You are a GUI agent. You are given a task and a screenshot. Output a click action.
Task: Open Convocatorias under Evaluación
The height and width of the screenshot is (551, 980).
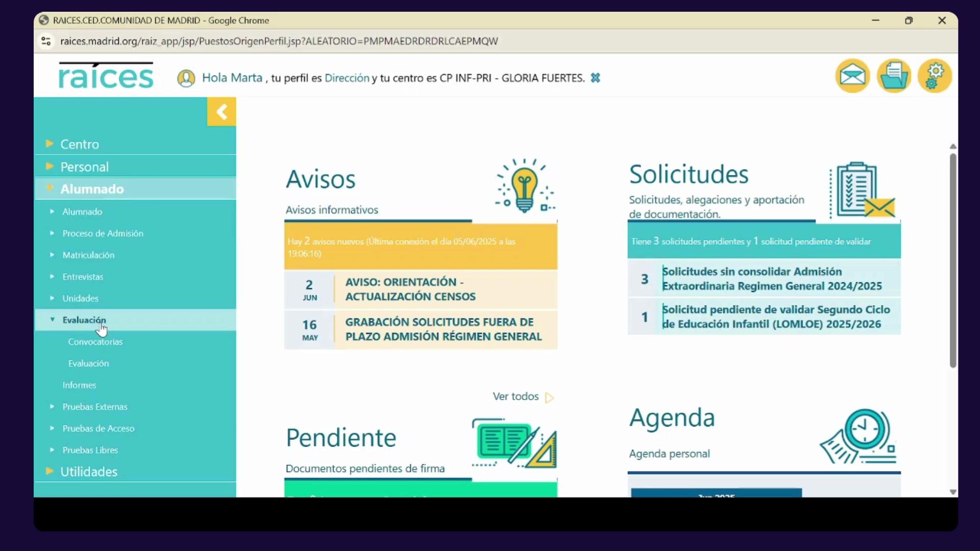95,342
